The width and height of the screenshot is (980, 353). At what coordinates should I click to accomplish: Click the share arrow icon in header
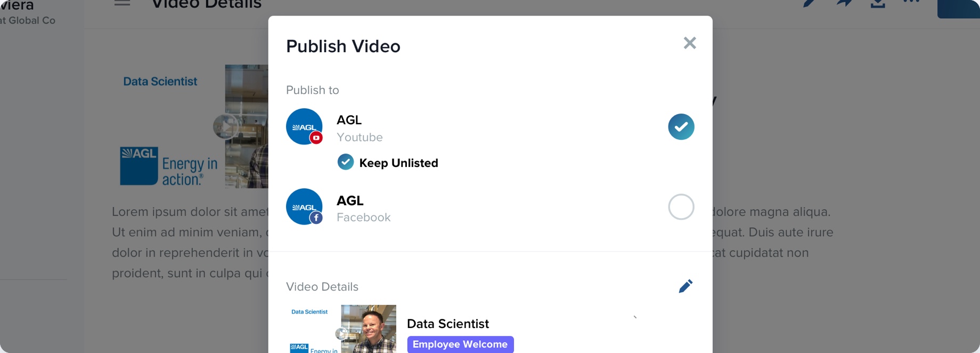pyautogui.click(x=844, y=3)
